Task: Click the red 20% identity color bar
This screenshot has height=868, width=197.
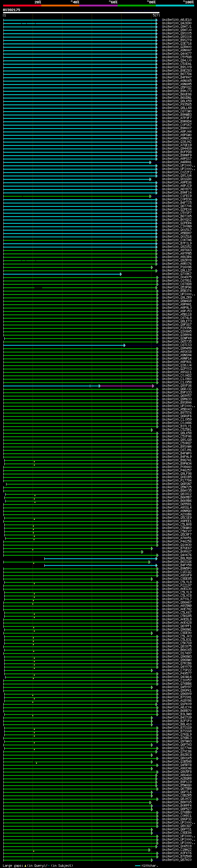Action: 22,6
